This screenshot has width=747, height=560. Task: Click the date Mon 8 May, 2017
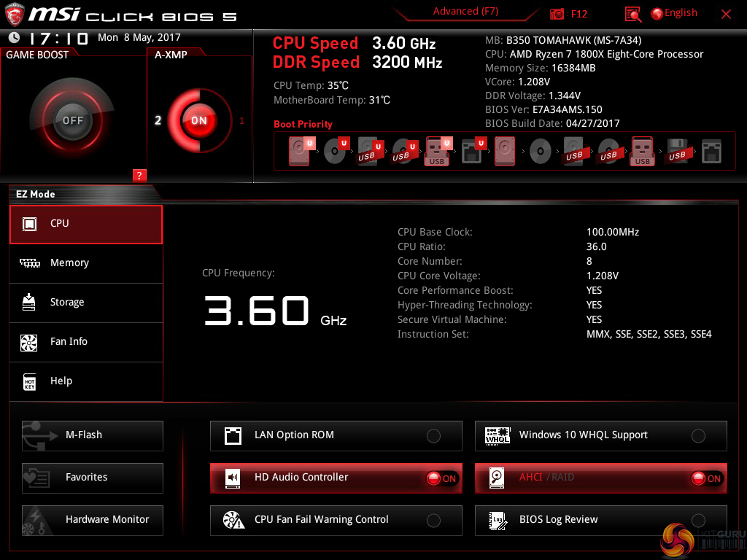pos(139,38)
